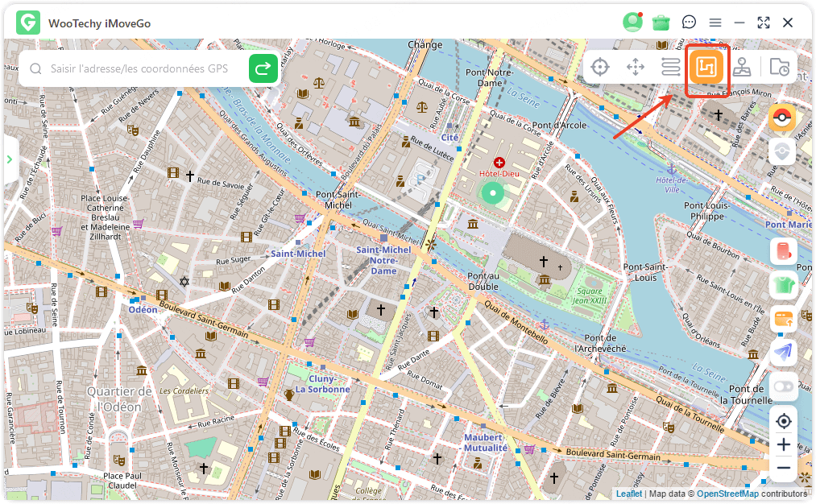Screen dimensions: 816x504
Task: Zoom in the map with plus button
Action: pos(783,444)
